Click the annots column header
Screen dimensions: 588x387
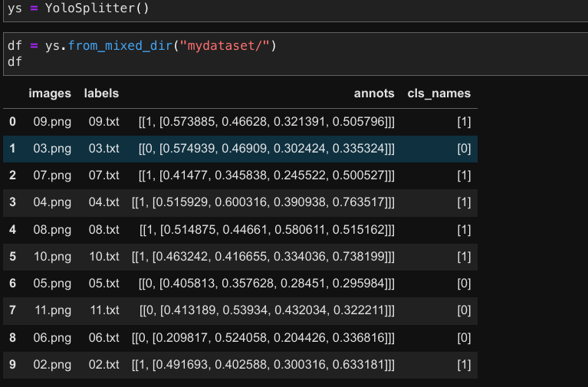click(x=373, y=93)
